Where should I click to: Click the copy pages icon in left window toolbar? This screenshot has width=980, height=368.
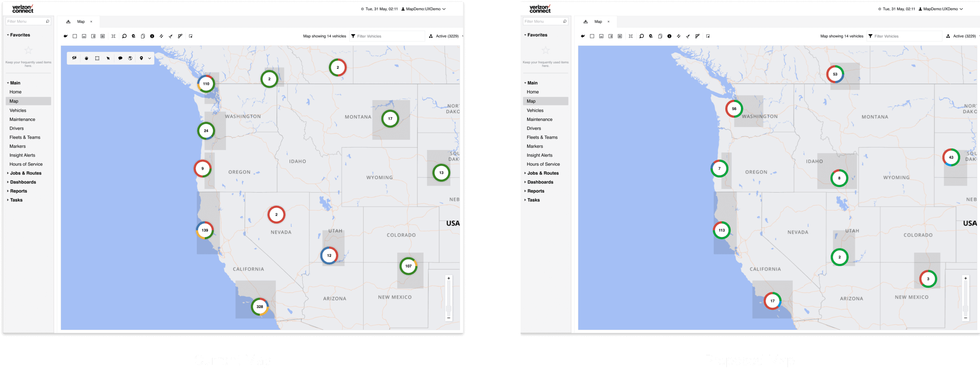[143, 36]
